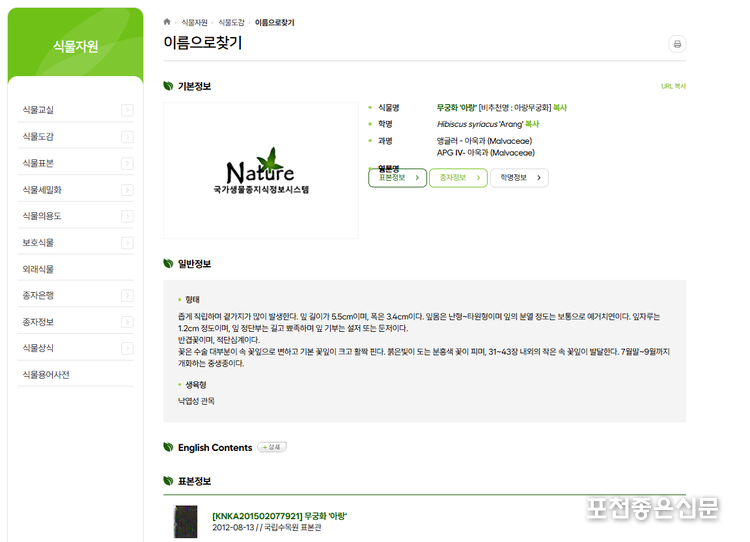
Task: Expand the 식물교실 sidebar arrow
Action: 127,109
